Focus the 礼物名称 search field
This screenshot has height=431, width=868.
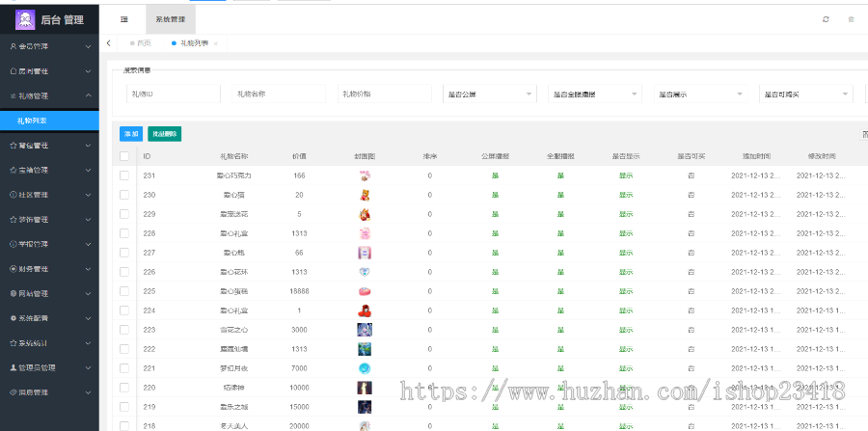[x=279, y=94]
